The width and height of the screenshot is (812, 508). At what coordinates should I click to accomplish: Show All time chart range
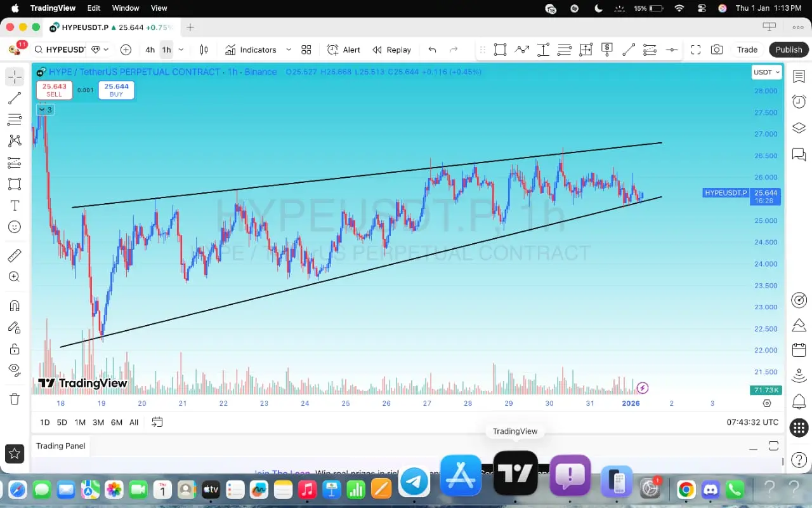[134, 422]
